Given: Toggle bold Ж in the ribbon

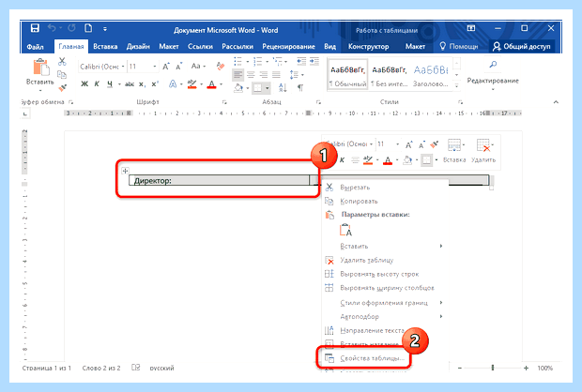Looking at the screenshot, I should [x=84, y=84].
